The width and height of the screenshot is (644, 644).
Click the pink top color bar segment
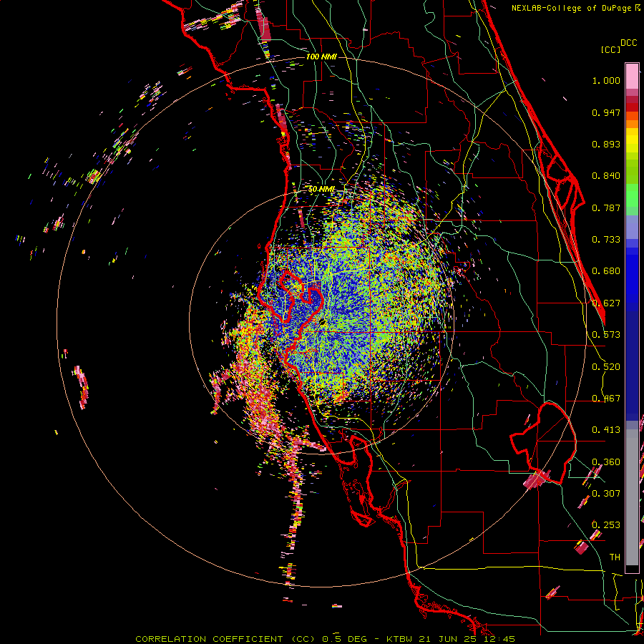click(632, 77)
